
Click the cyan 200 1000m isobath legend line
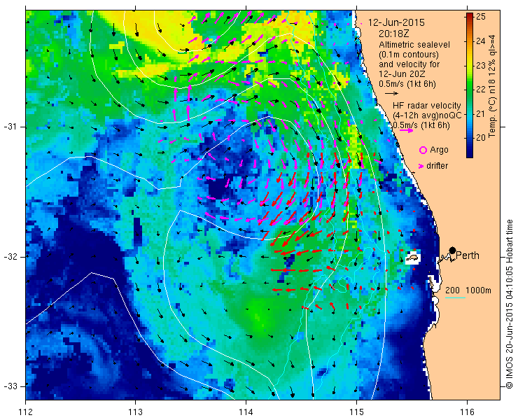point(455,297)
